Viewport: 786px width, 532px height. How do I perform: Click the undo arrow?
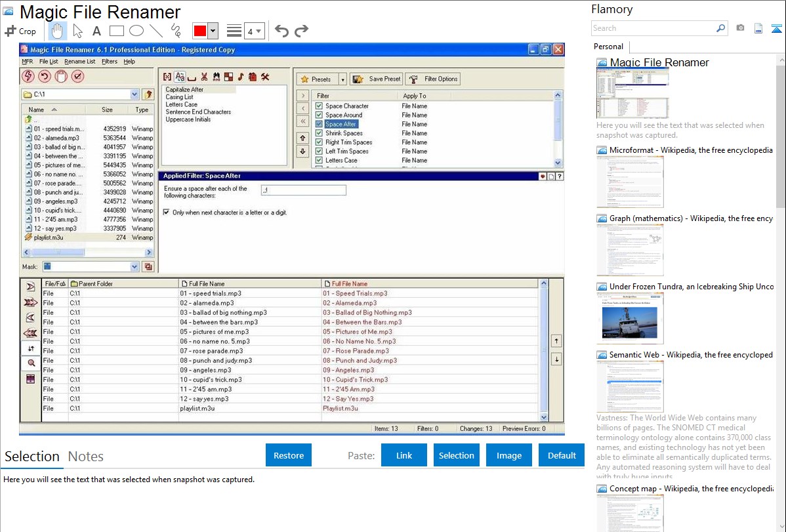point(281,31)
